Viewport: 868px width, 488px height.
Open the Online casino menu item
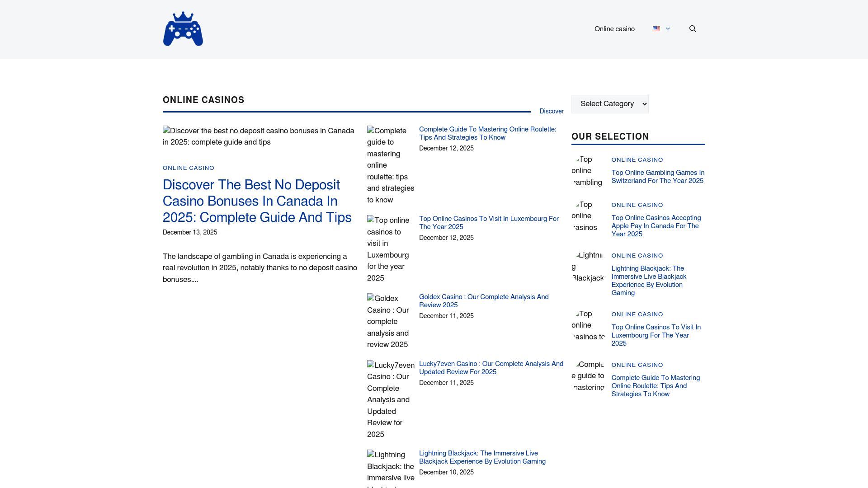pos(614,29)
